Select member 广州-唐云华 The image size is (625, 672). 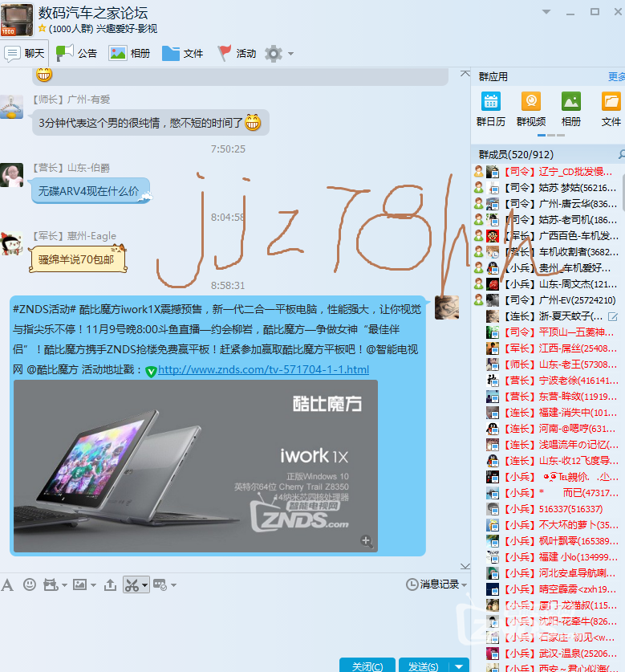[x=548, y=204]
